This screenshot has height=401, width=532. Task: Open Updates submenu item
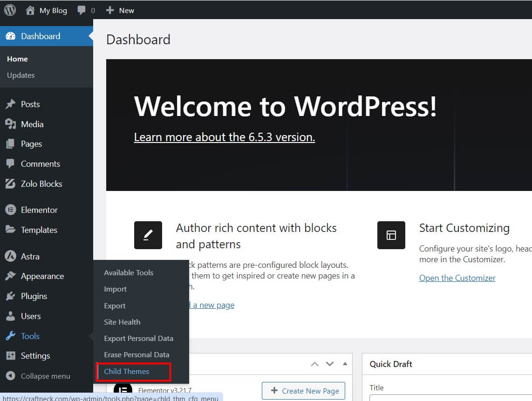tap(20, 75)
